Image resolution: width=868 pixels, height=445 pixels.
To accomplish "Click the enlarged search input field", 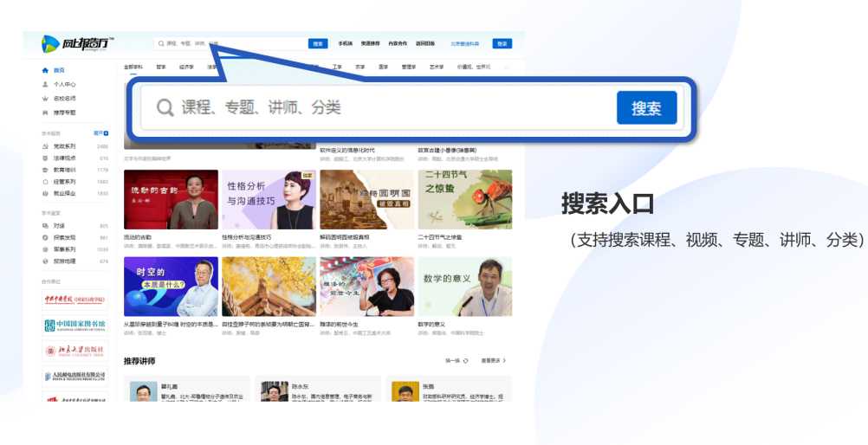I will (390, 107).
